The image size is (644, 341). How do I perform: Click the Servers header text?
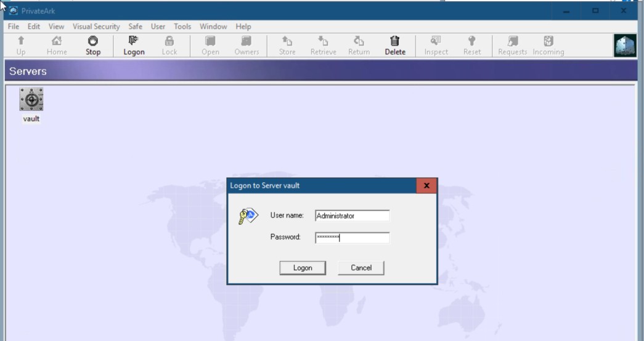pos(28,71)
